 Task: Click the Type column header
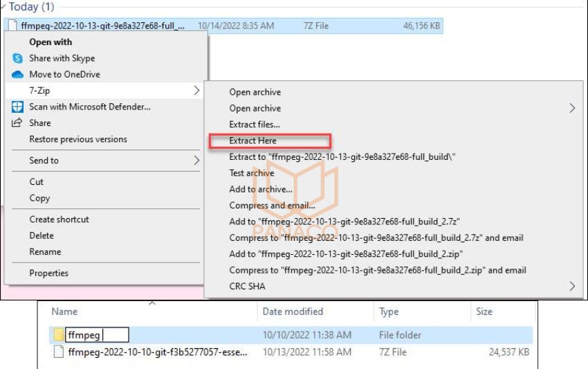[x=389, y=312]
